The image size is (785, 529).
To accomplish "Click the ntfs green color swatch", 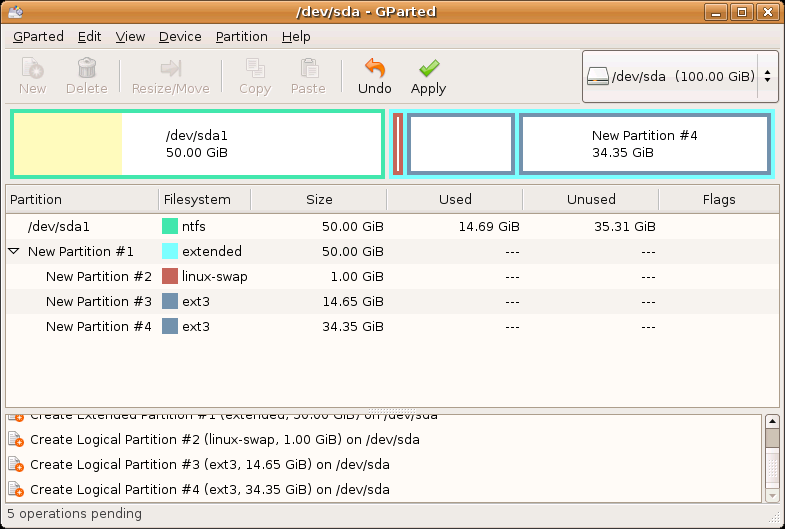I will pos(170,226).
